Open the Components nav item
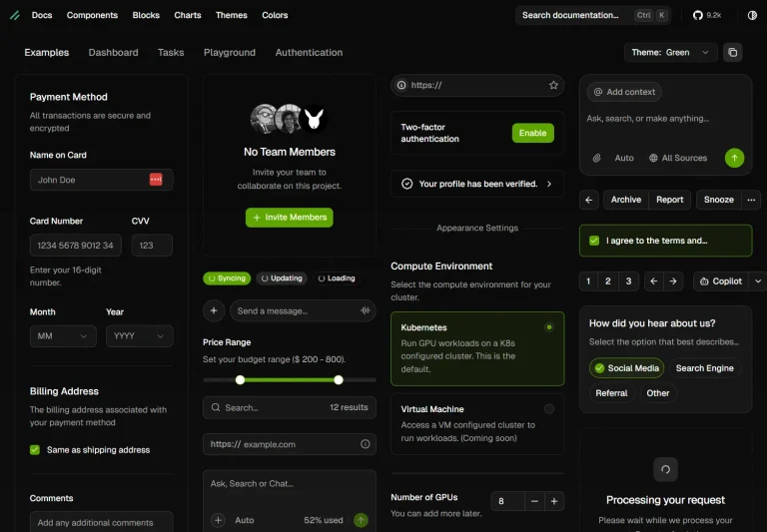Image resolution: width=767 pixels, height=532 pixels. coord(92,15)
